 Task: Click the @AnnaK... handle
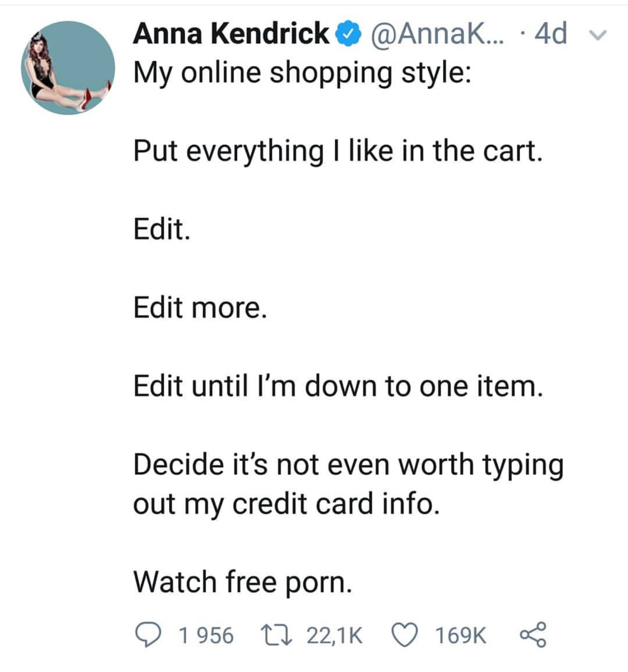(436, 33)
